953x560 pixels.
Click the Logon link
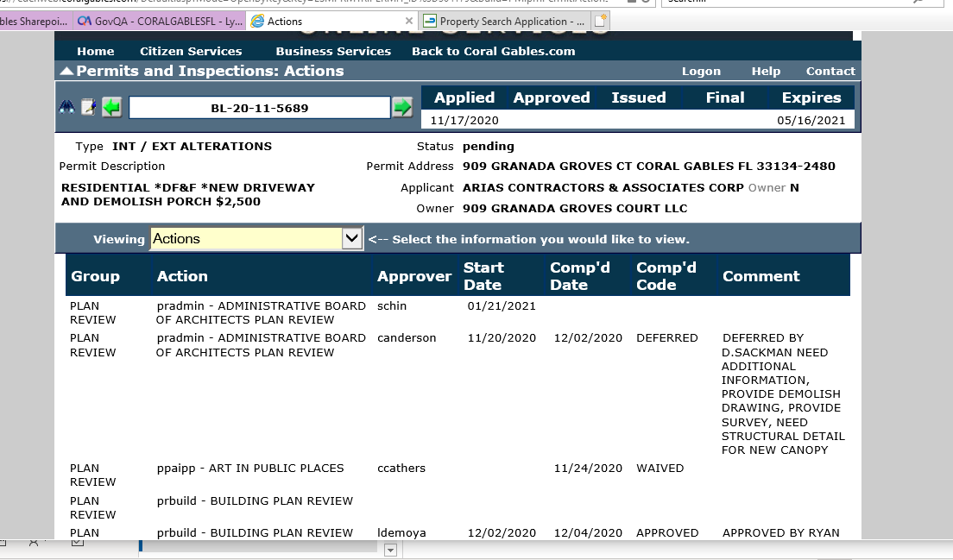coord(701,72)
